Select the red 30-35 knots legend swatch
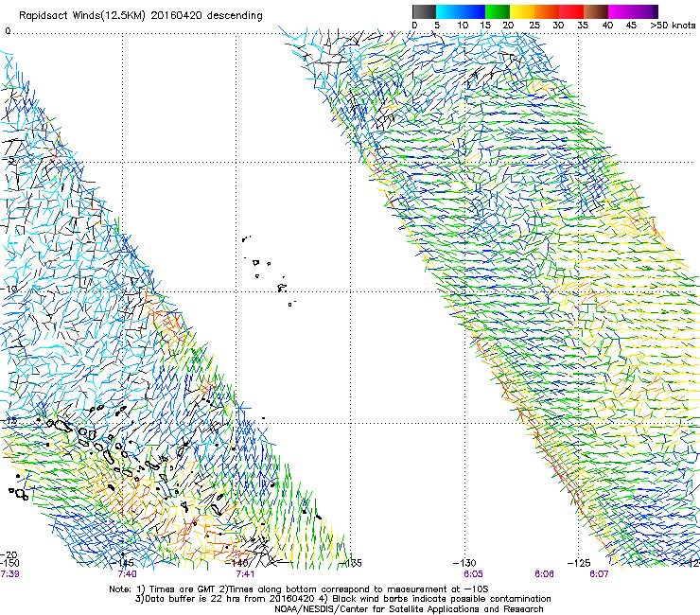 [x=571, y=11]
